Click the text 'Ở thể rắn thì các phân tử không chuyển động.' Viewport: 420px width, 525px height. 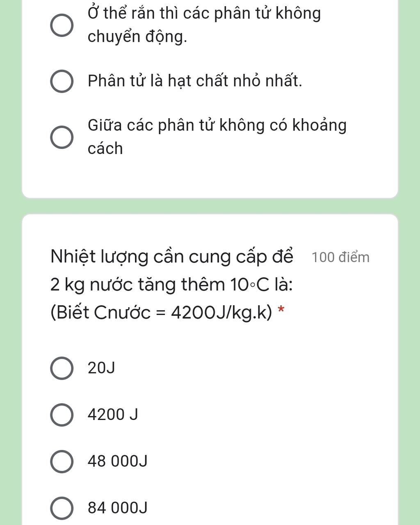click(204, 25)
